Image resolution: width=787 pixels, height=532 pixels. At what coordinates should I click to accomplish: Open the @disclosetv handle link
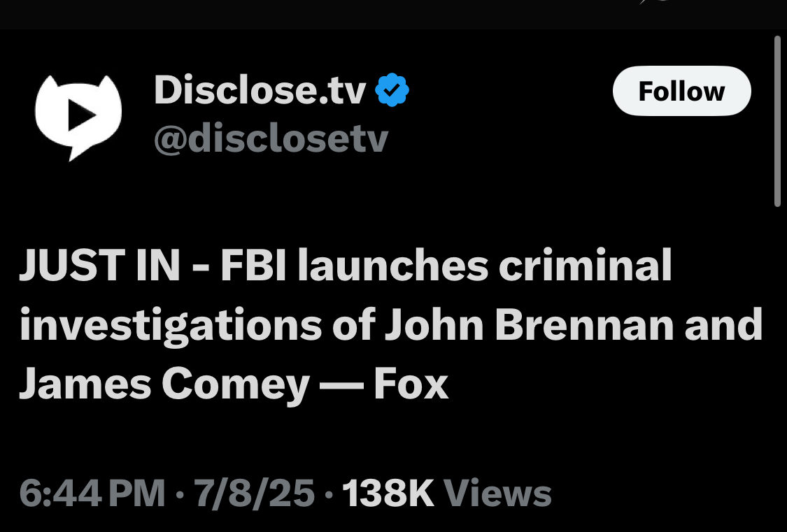coord(271,138)
